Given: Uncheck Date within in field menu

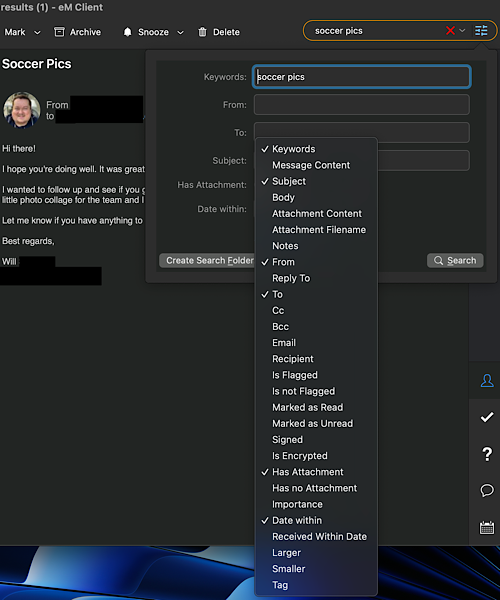Looking at the screenshot, I should click(x=316, y=520).
